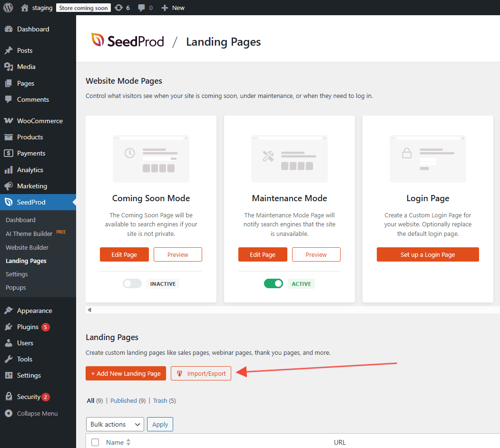The width and height of the screenshot is (500, 448).
Task: Click the SeedProd logo in header
Action: click(127, 41)
